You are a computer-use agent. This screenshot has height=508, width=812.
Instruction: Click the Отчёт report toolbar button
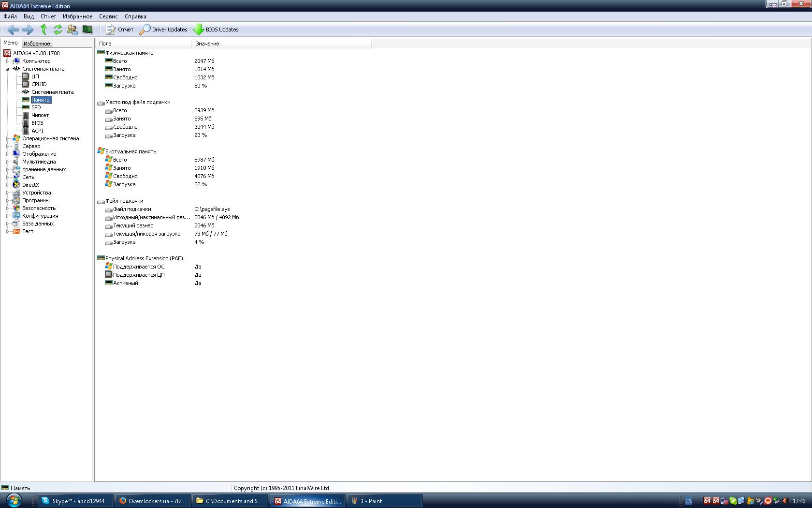[119, 30]
